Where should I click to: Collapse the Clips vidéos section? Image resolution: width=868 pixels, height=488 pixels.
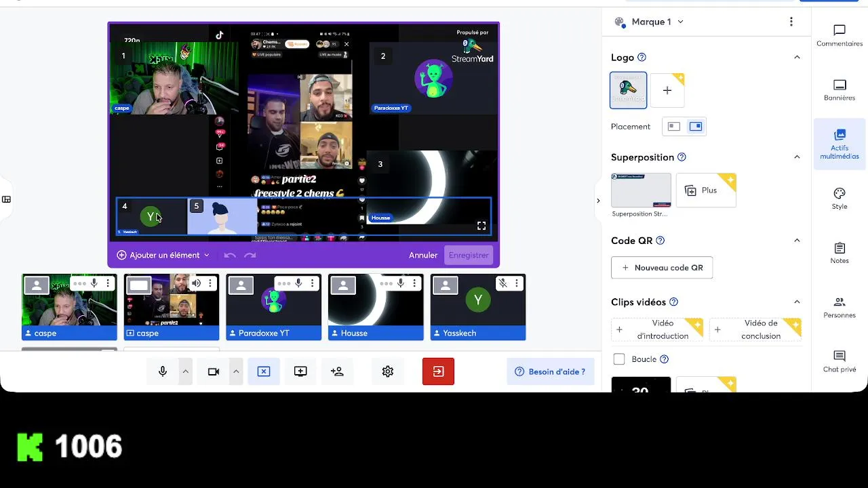[797, 302]
